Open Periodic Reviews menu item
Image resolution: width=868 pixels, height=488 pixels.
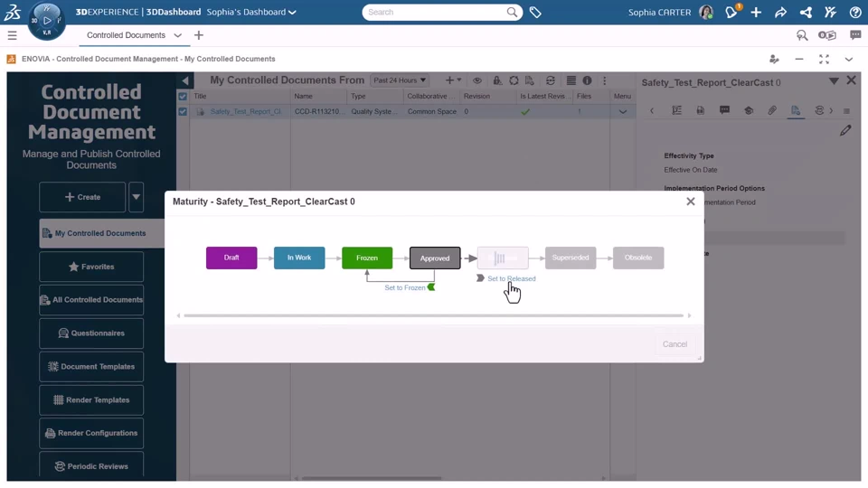coord(91,466)
